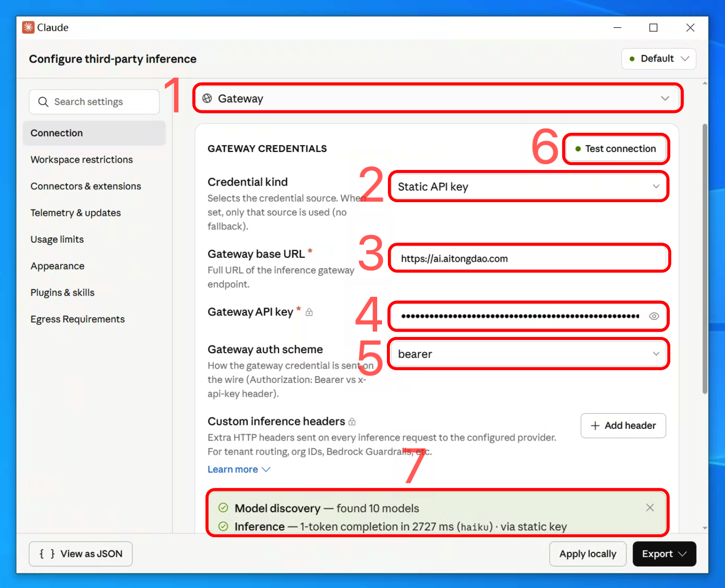725x588 pixels.
Task: Click the 'Configure third-party inference' heading
Action: (x=113, y=59)
